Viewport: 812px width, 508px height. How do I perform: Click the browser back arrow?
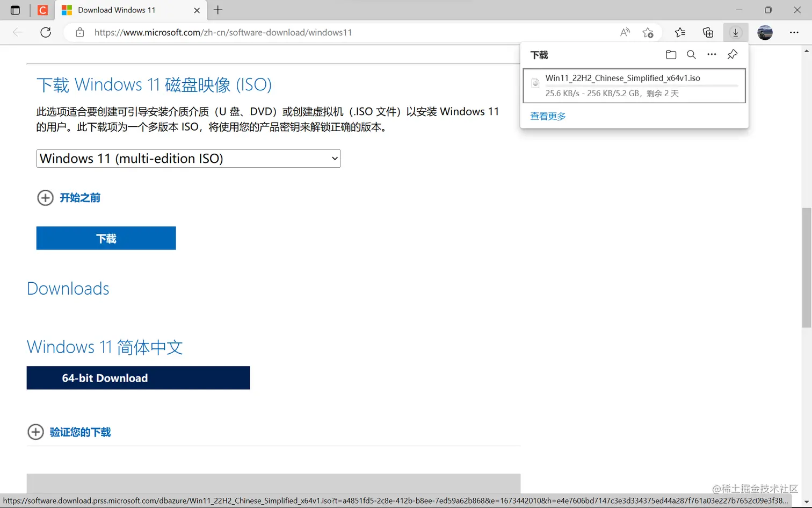point(18,32)
